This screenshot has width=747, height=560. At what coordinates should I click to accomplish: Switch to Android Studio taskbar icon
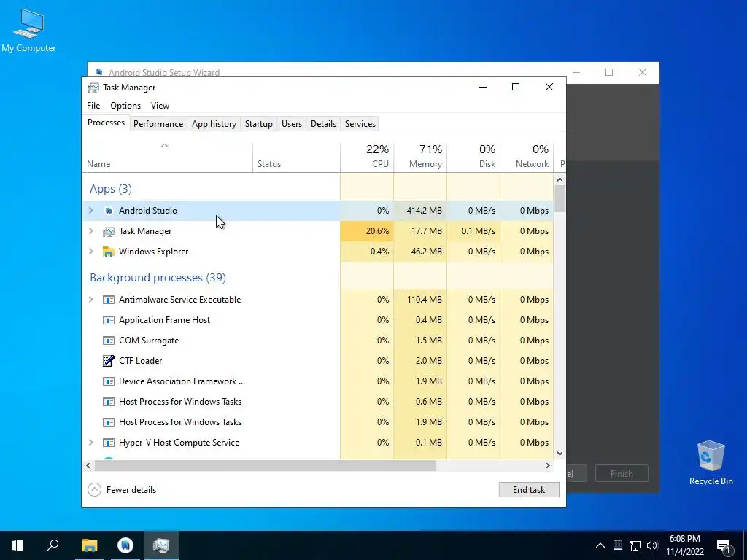[x=125, y=545]
